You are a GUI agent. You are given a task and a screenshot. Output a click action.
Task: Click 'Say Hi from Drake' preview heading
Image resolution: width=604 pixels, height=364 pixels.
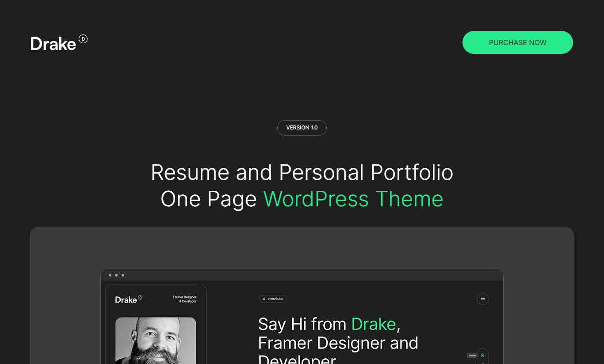coord(329,324)
